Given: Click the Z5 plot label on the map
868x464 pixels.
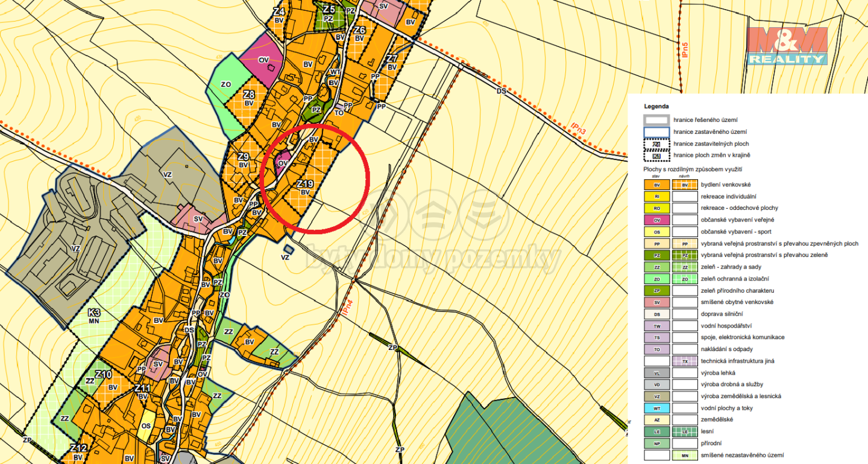Looking at the screenshot, I should click(x=329, y=10).
